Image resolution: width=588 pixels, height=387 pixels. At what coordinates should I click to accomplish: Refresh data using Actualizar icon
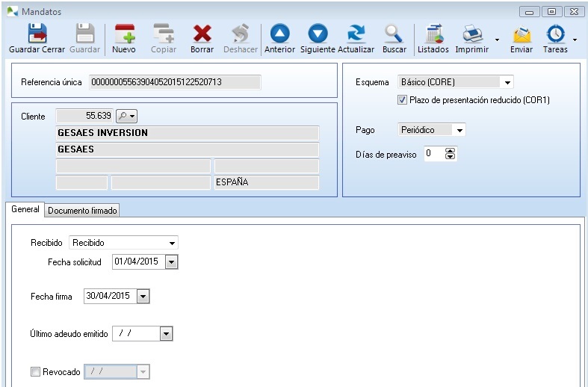tap(356, 34)
